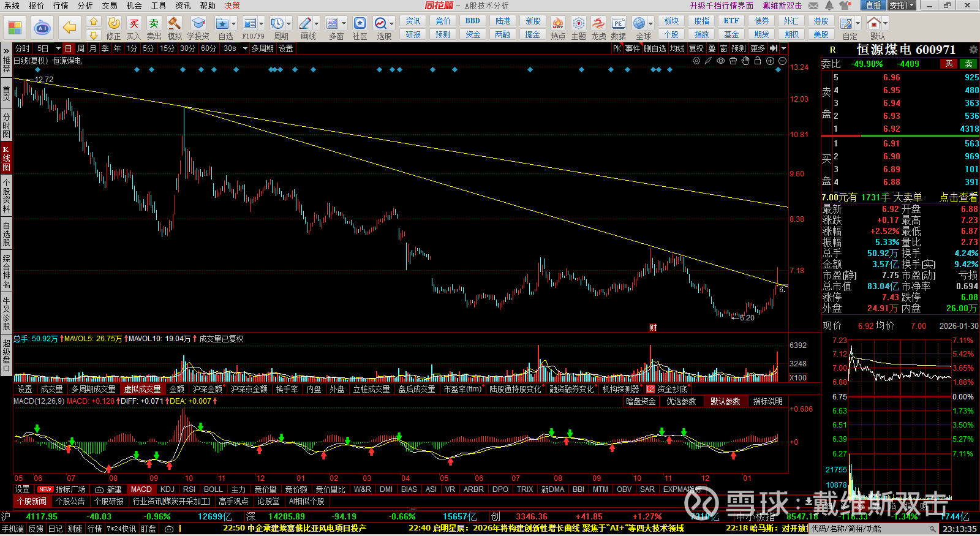
Task: Select the drawing brush icon above chart
Action: (708, 61)
